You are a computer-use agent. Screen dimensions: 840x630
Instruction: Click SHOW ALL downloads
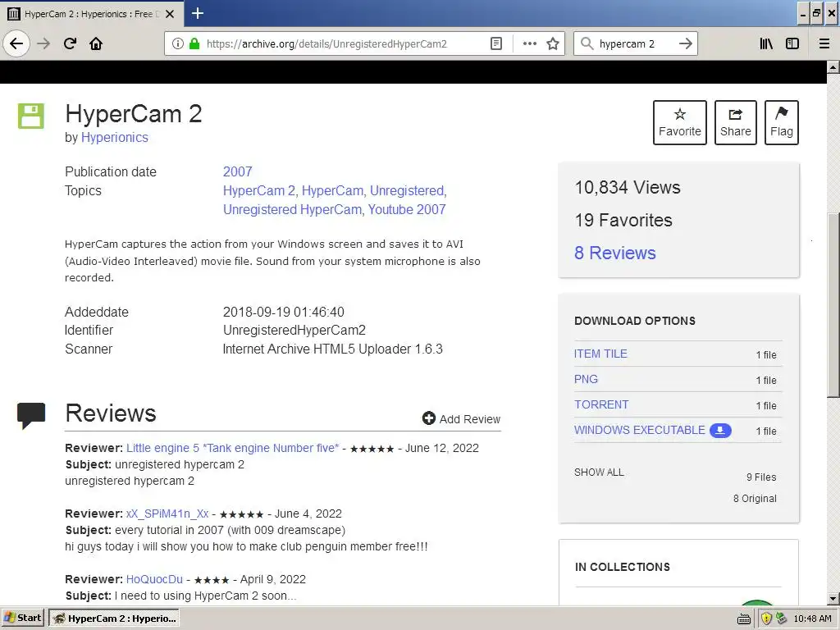pos(599,472)
